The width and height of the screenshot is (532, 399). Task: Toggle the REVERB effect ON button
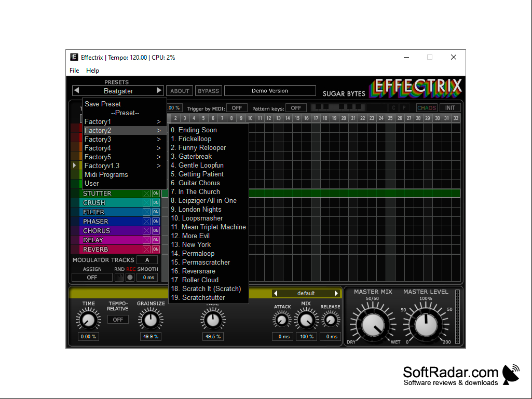[x=156, y=250]
